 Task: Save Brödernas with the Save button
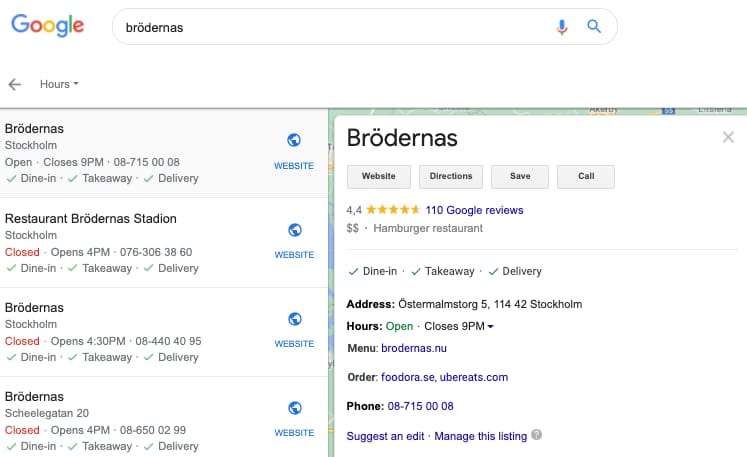(520, 176)
